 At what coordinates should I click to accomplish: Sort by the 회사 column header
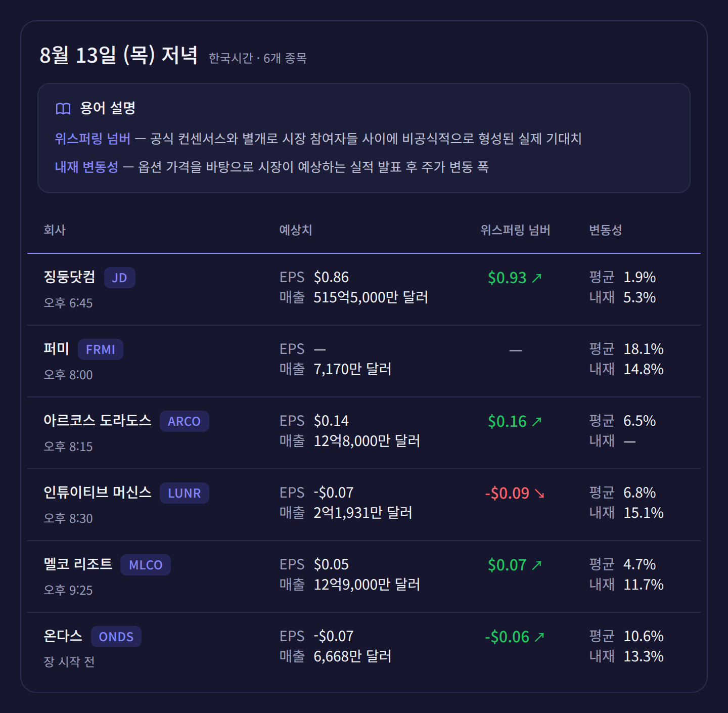55,230
